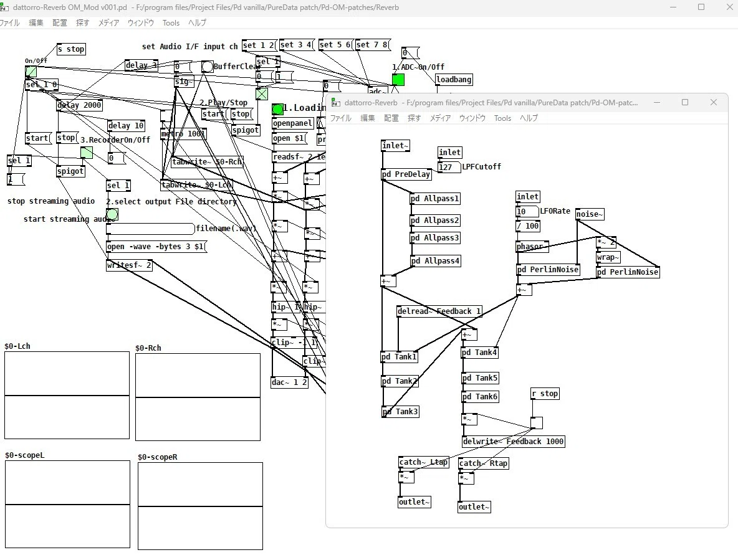Select the pd Allpass1 object
This screenshot has height=560, width=738.
(435, 199)
